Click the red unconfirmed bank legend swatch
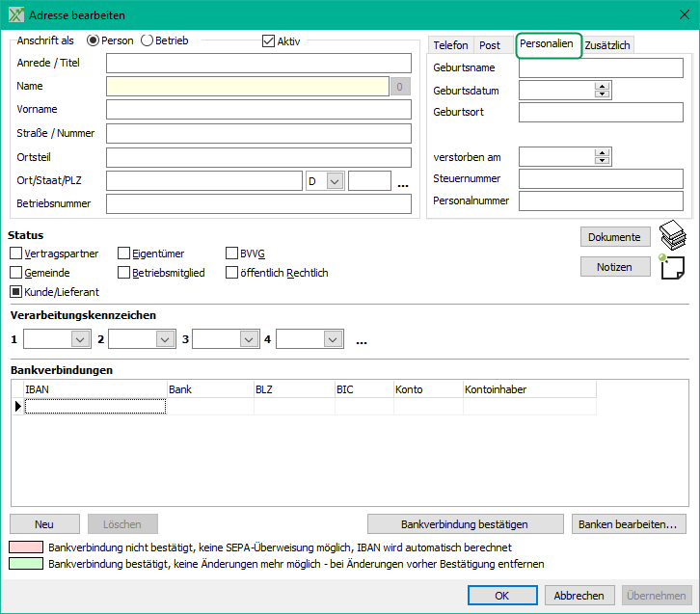Screen dimensions: 700x614 (26, 547)
